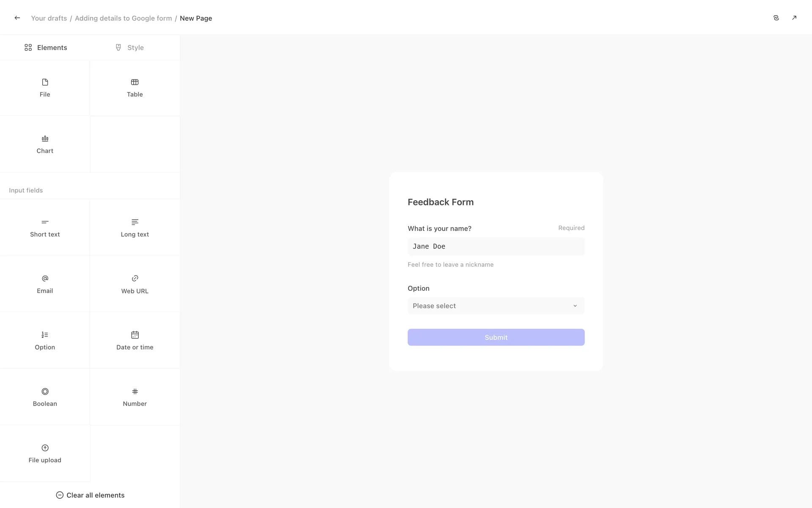Add a File upload element
Image resolution: width=812 pixels, height=508 pixels.
pos(45,453)
